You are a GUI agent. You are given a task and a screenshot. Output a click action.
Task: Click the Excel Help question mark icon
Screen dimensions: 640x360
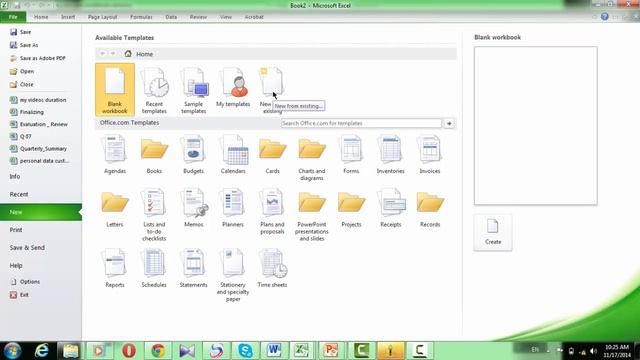pos(604,17)
